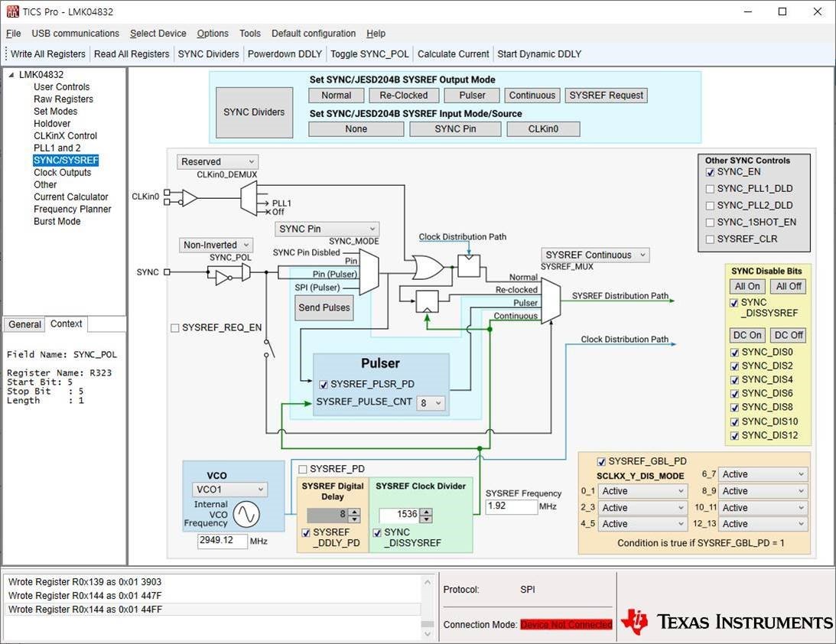Open the SYNC_MODE SYNC Pin dropdown
836x644 pixels.
click(x=327, y=229)
